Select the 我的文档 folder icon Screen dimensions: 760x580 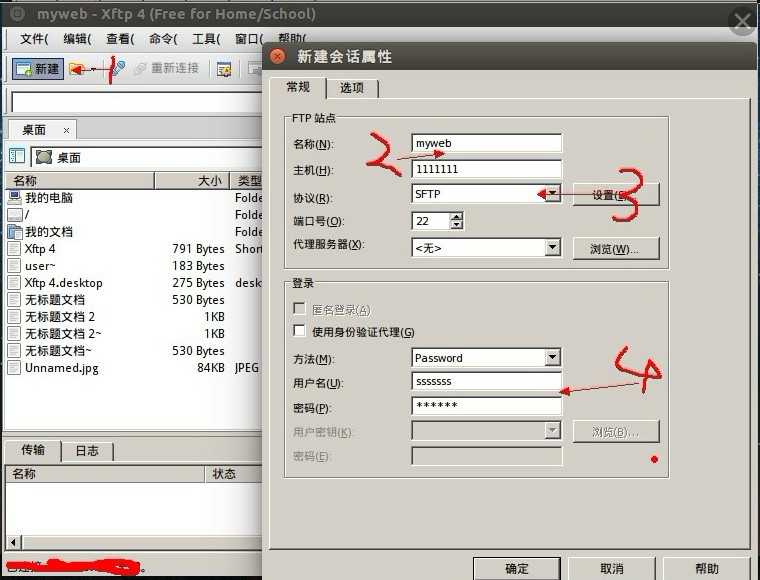click(x=15, y=232)
